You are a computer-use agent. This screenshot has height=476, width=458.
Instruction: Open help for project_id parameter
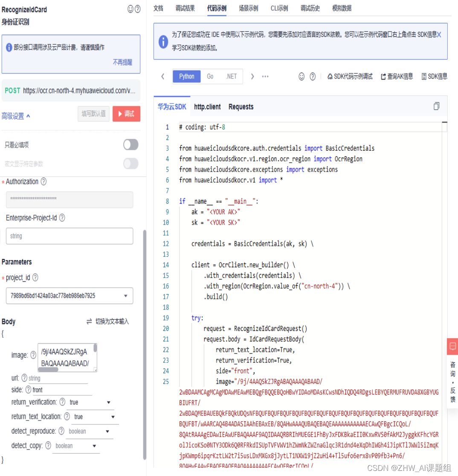point(35,277)
